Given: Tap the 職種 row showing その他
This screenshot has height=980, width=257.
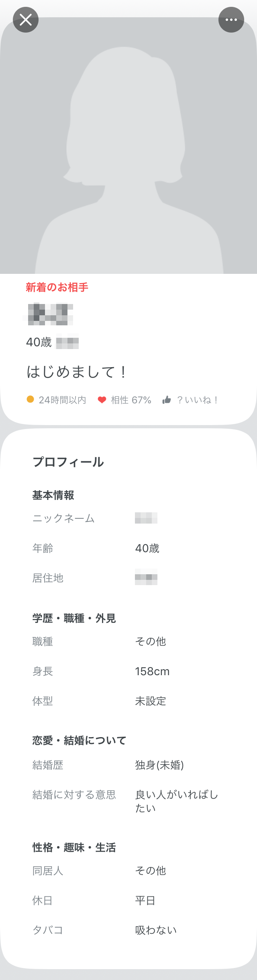Looking at the screenshot, I should click(128, 641).
